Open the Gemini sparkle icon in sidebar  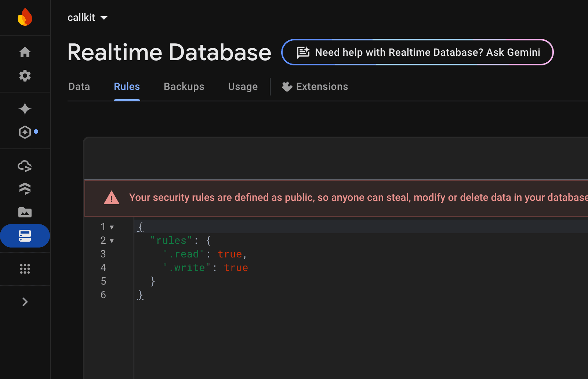click(25, 109)
